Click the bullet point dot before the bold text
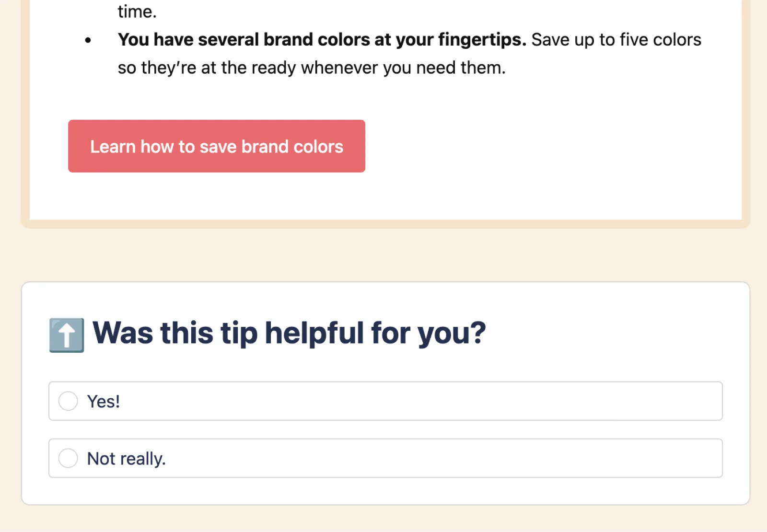Viewport: 767px width, 532px height. click(x=88, y=40)
